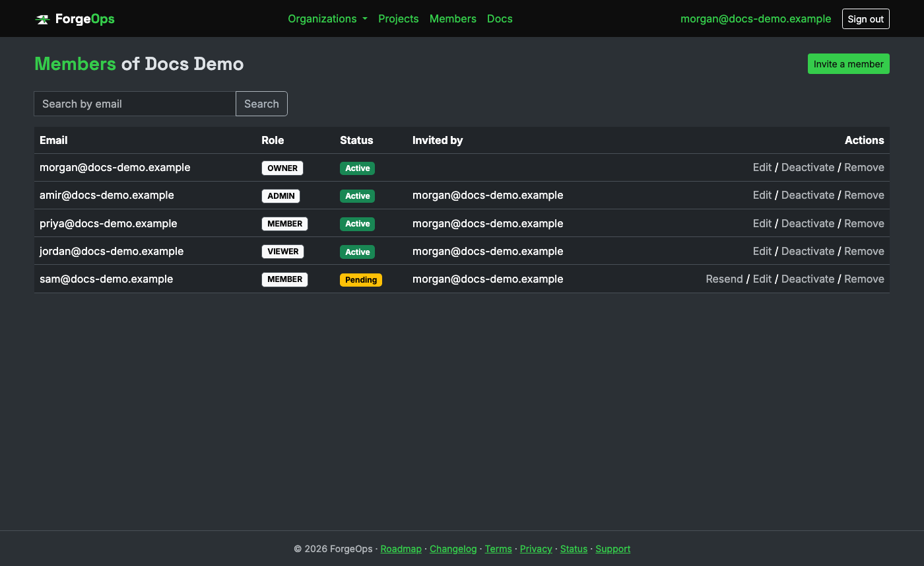Edit the sam@docs-demo.example member
The width and height of the screenshot is (924, 566).
(x=762, y=279)
